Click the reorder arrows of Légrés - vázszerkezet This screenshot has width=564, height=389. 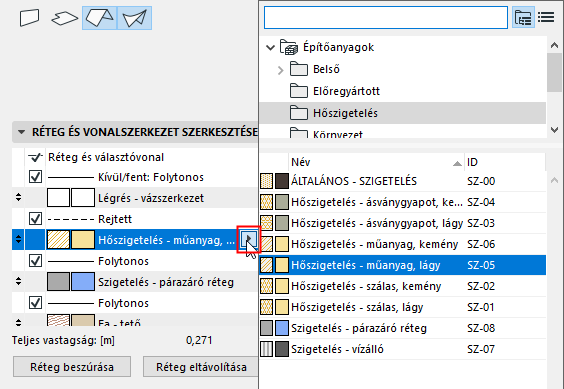point(18,198)
